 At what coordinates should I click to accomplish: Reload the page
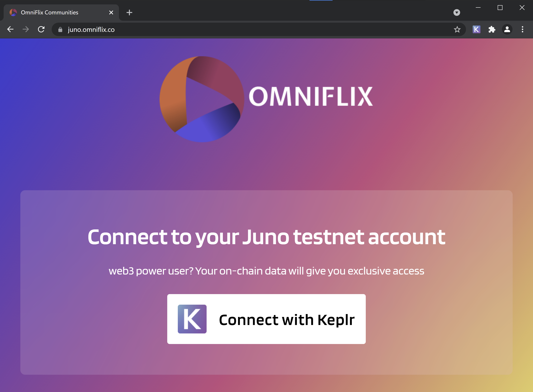click(x=41, y=29)
